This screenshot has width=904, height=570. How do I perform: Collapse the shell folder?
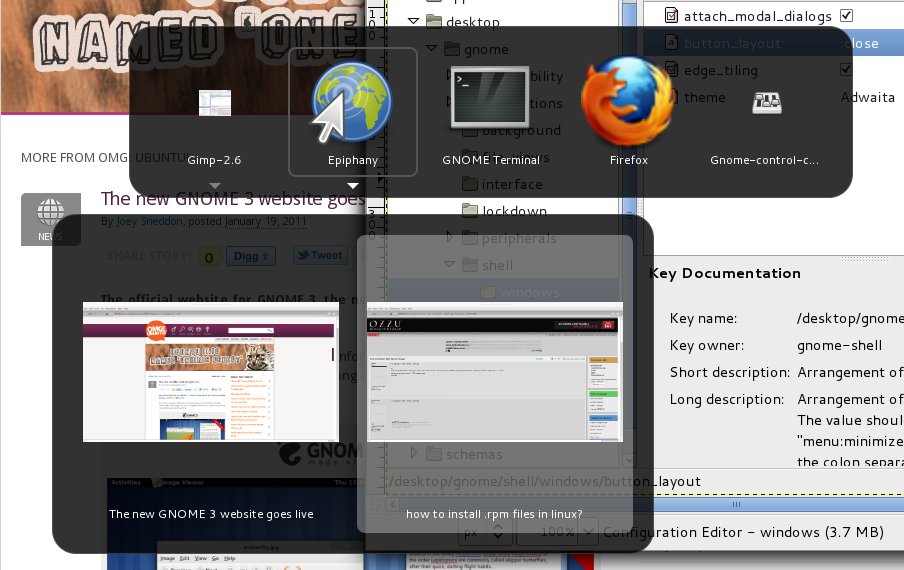click(x=450, y=264)
